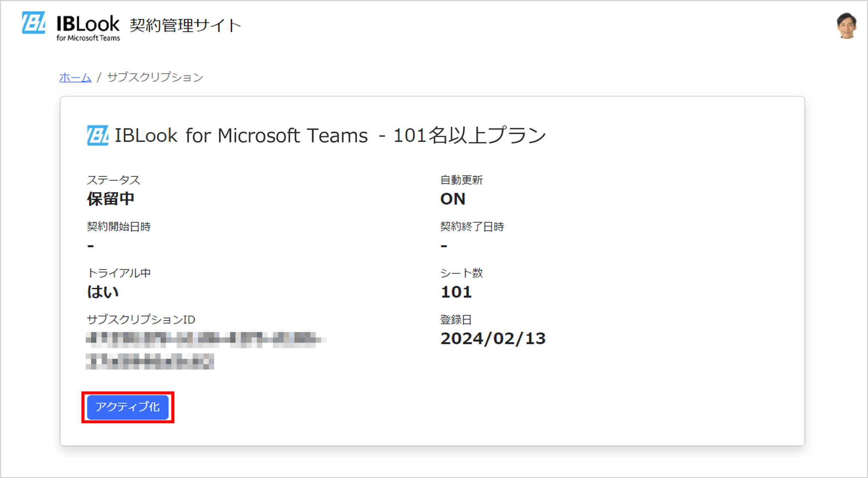Click the サブスクリプションID label

pyautogui.click(x=141, y=320)
